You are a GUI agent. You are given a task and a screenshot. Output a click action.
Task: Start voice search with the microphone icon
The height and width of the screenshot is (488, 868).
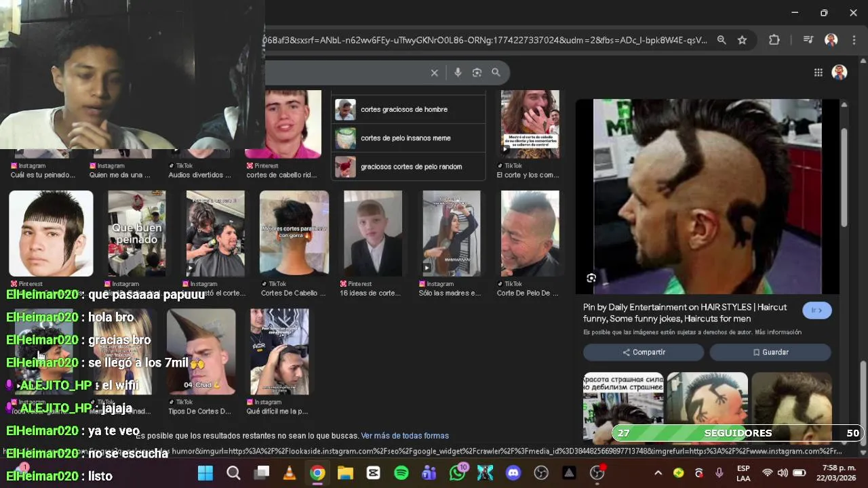pos(458,73)
